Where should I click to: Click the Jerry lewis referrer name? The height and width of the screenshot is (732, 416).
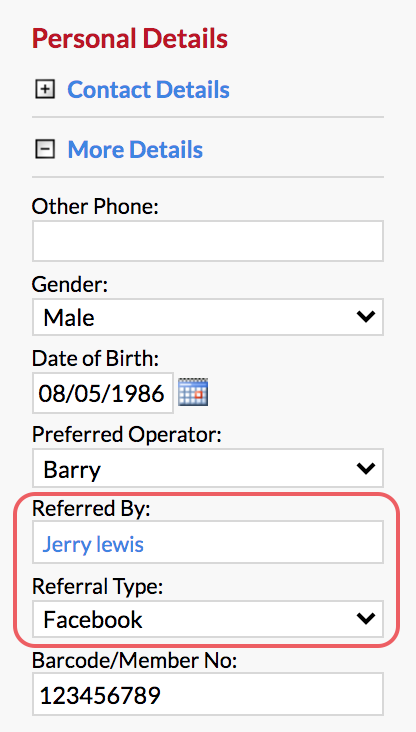(x=93, y=544)
